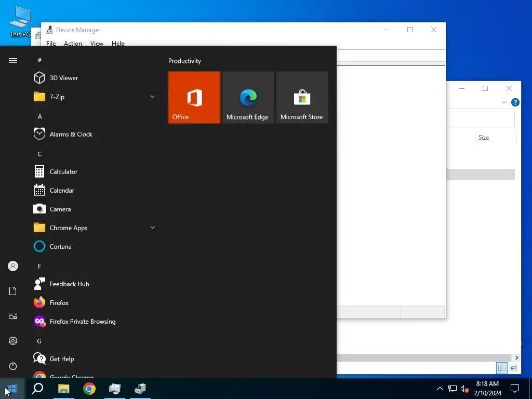Click the Size column header in Explorer window

coord(484,137)
